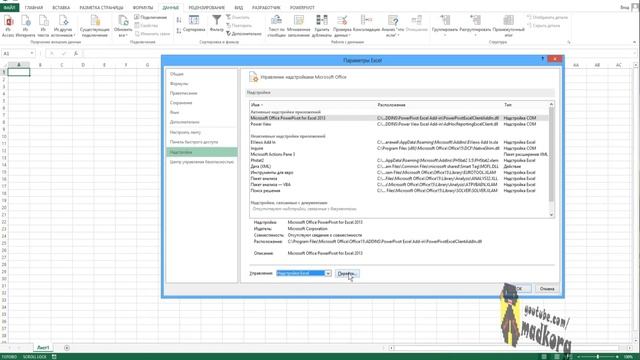Click the help question mark in dialog

542,59
